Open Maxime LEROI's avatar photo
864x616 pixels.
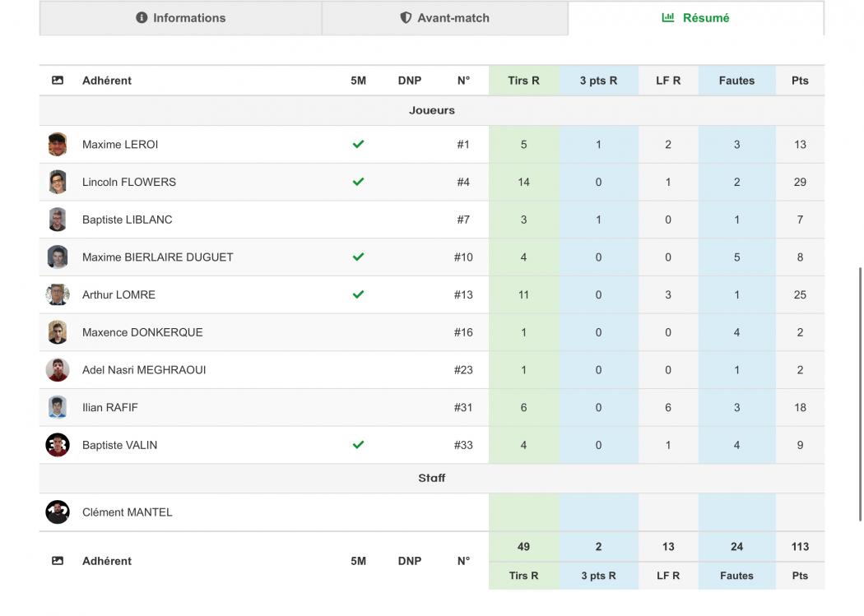point(58,144)
